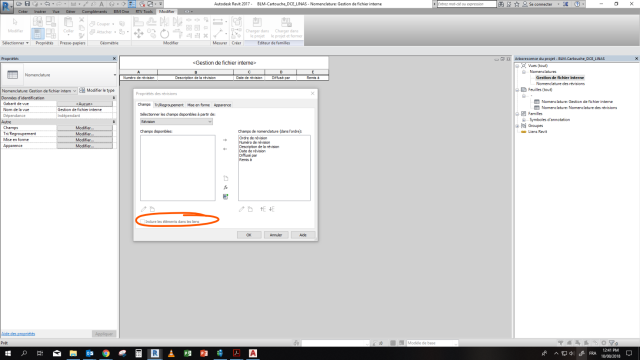Click the move field up icon
Image resolution: width=640 pixels, height=360 pixels.
tap(263, 209)
